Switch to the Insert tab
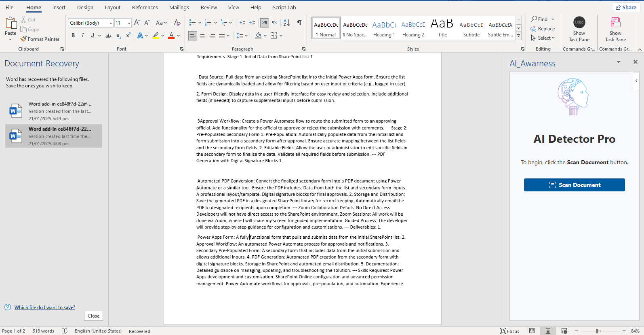 (x=59, y=7)
